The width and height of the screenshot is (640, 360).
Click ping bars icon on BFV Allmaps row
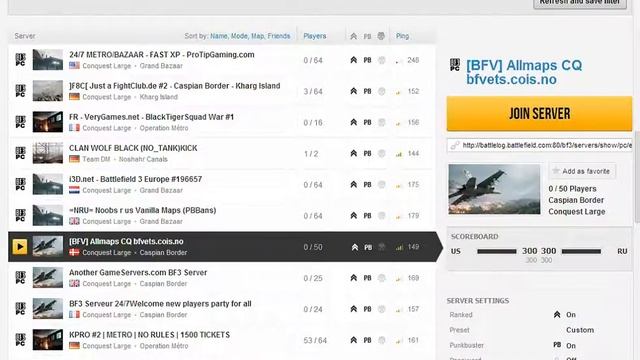[x=399, y=247]
